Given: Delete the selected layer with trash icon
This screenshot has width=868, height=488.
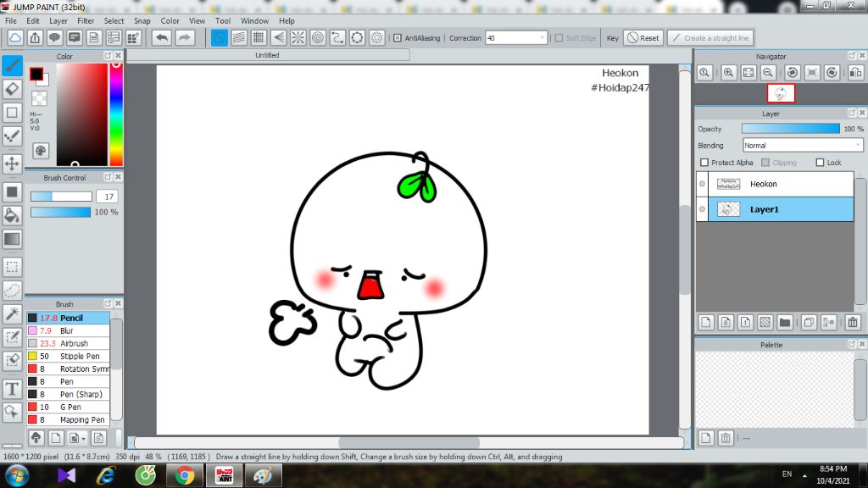Looking at the screenshot, I should coord(853,322).
